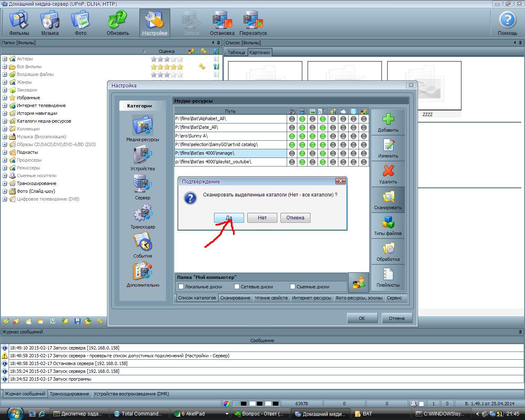This screenshot has height=420, width=525.
Task: Click the Перезапуск toolbar icon
Action: pyautogui.click(x=253, y=21)
